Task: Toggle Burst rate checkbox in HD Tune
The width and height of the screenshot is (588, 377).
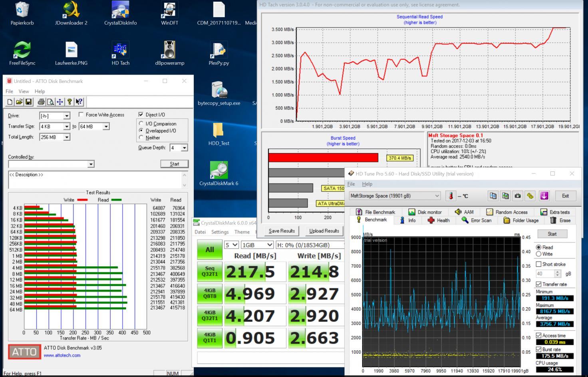Action: click(538, 349)
